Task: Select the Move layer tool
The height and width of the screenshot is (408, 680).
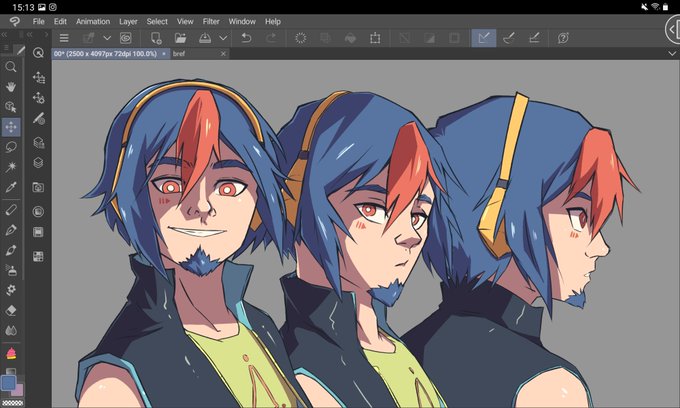Action: click(11, 127)
